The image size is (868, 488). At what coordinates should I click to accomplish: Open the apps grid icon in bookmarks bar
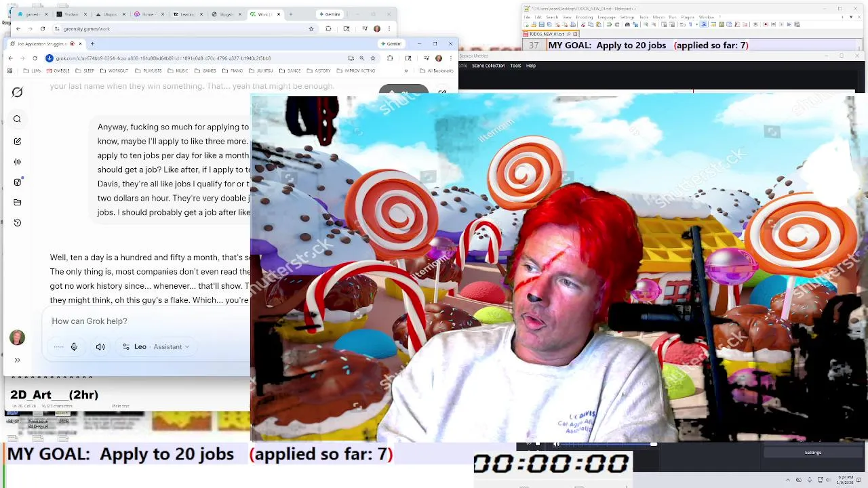(9, 70)
